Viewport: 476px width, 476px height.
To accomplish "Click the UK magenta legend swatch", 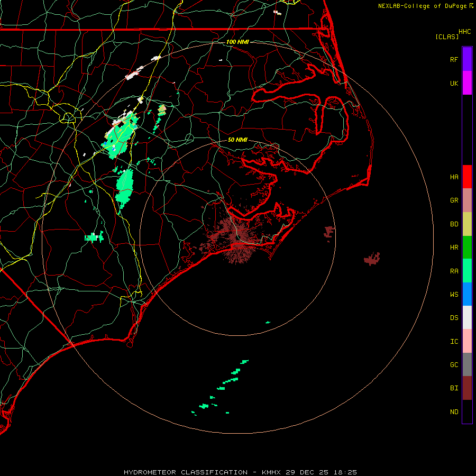I will [467, 83].
